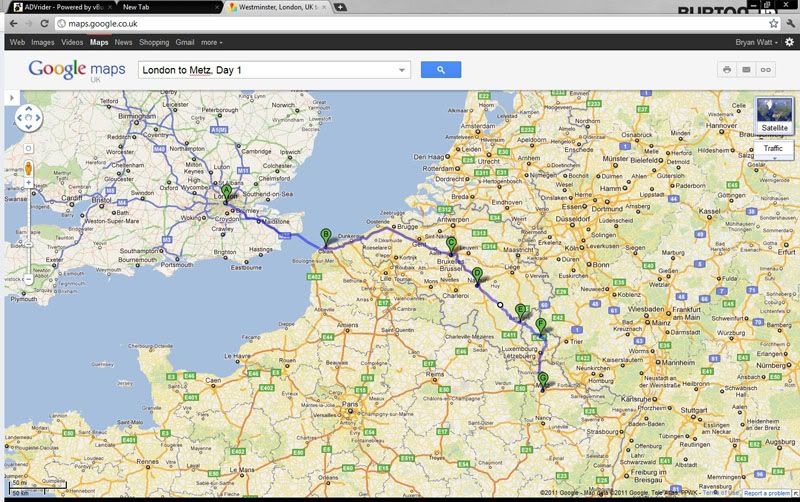Pan the map up with the arrow
Image resolution: width=800 pixels, height=502 pixels.
pos(29,109)
